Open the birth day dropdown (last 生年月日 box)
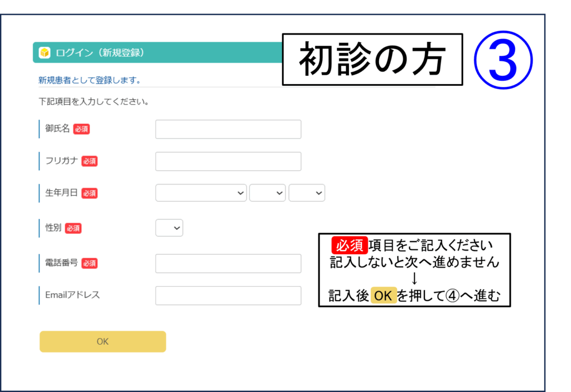Screen dimensions: 571x392 coord(307,193)
